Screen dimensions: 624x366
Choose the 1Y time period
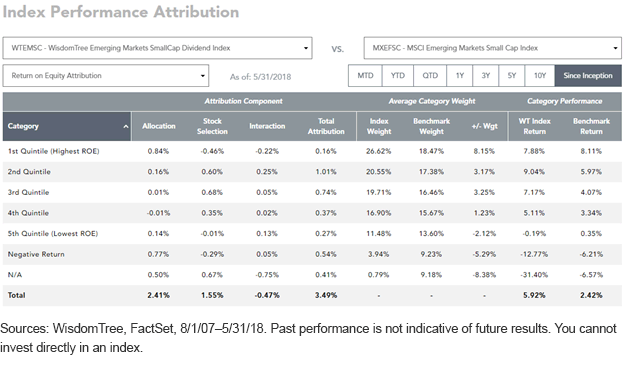pyautogui.click(x=460, y=76)
